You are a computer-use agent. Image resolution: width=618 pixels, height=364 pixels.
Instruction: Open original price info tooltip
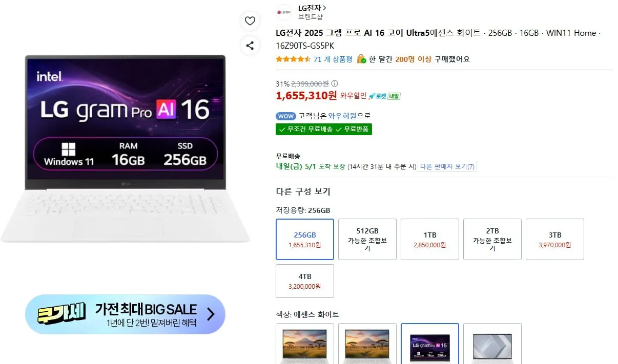pos(334,83)
